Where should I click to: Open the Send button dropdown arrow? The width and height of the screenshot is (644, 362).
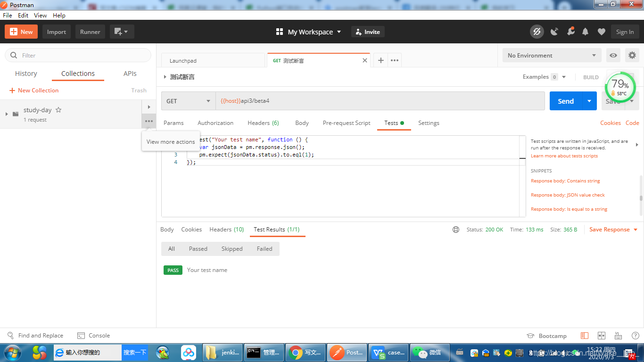[x=589, y=101]
